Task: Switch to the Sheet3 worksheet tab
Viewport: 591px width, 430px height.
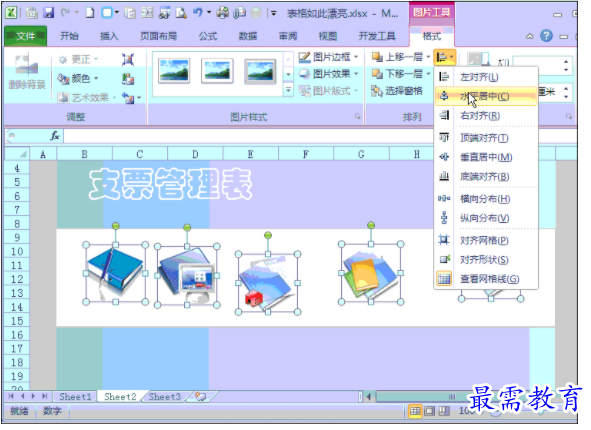Action: [164, 396]
